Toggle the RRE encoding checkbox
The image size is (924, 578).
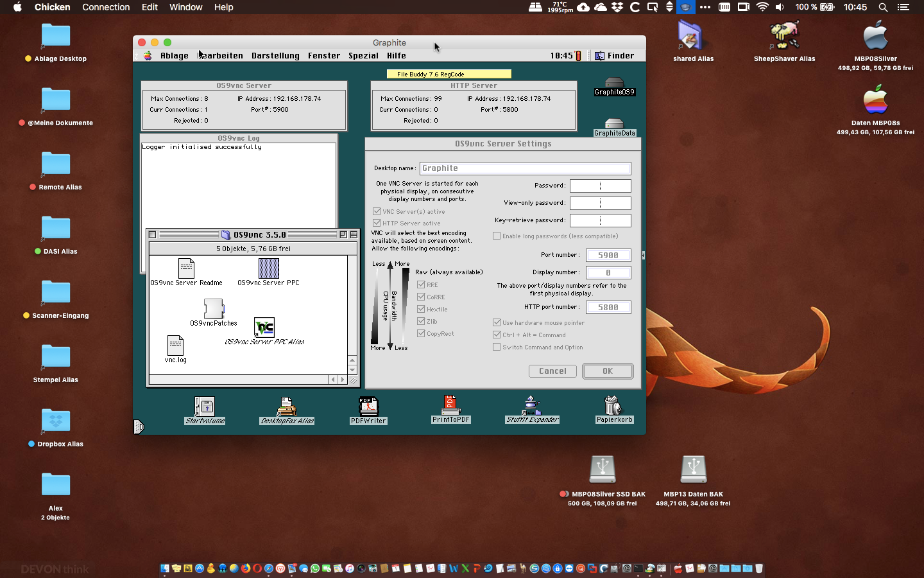point(421,285)
